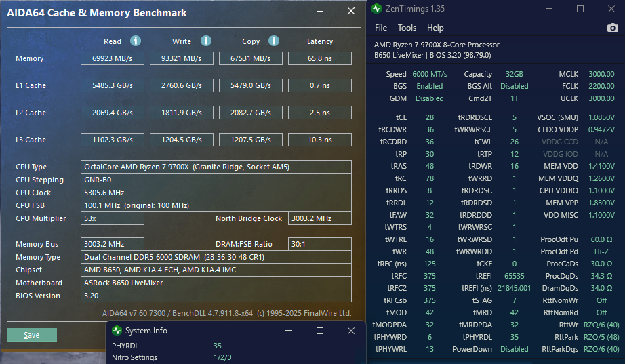This screenshot has height=364, width=625.
Task: Click the MEM VDD value 1.4100V
Action: [601, 166]
